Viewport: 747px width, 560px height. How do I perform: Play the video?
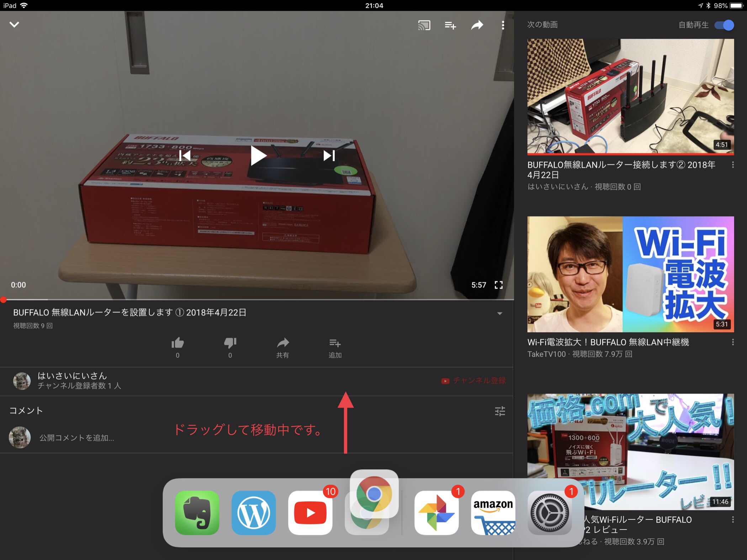tap(258, 155)
